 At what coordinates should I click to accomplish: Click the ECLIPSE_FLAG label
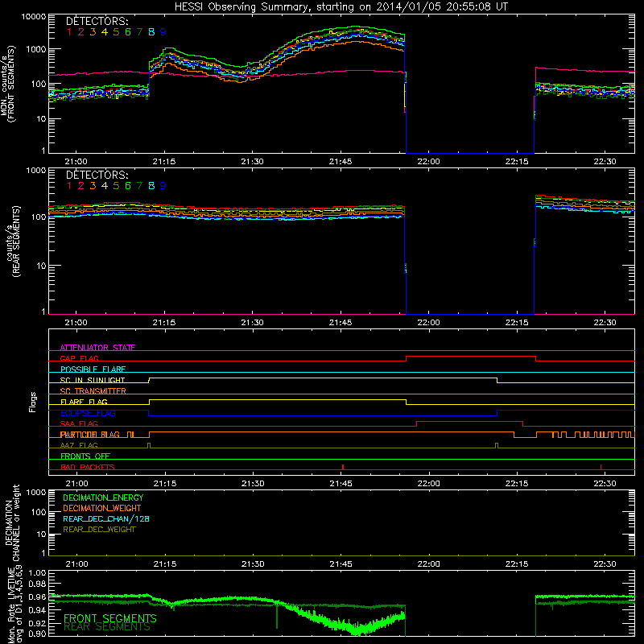(88, 413)
